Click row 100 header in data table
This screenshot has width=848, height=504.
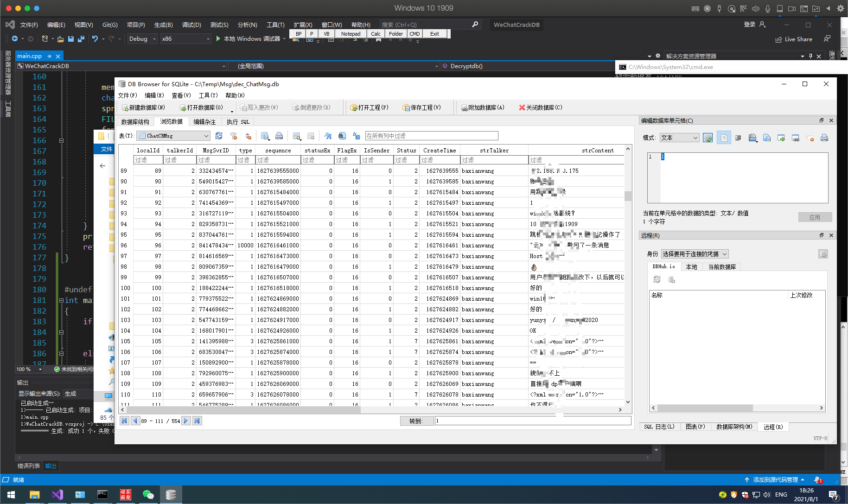pos(126,288)
